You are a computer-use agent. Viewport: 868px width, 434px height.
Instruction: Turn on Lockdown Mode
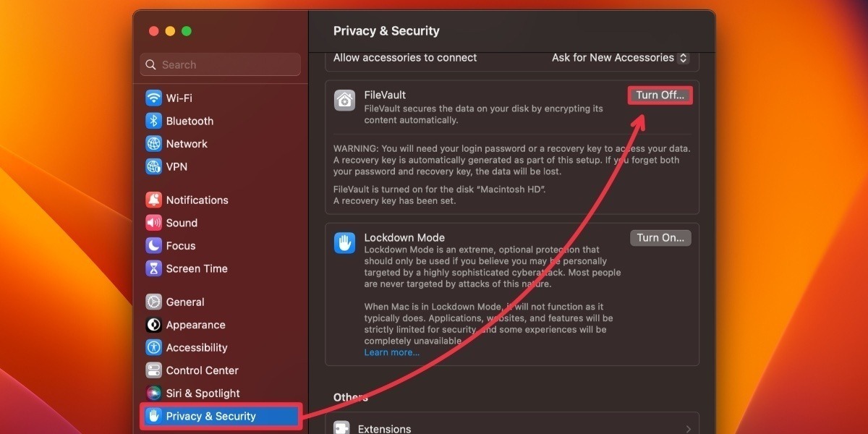[x=660, y=238]
